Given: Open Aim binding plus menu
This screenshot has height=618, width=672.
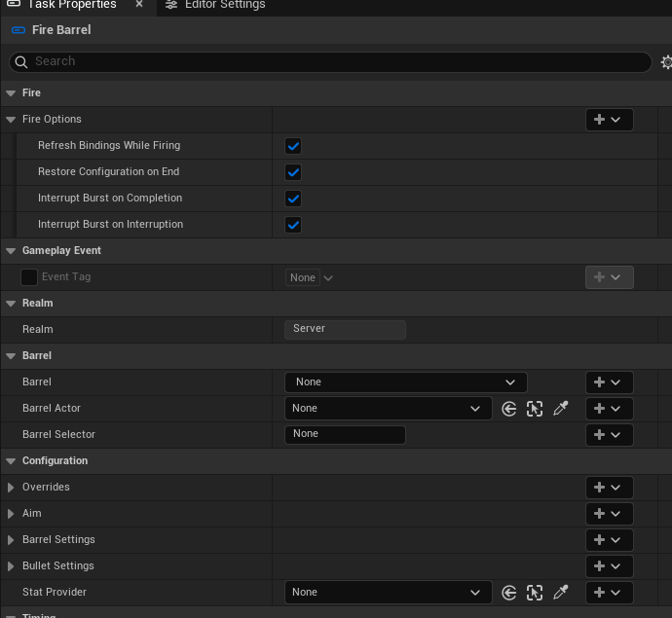Looking at the screenshot, I should click(609, 514).
